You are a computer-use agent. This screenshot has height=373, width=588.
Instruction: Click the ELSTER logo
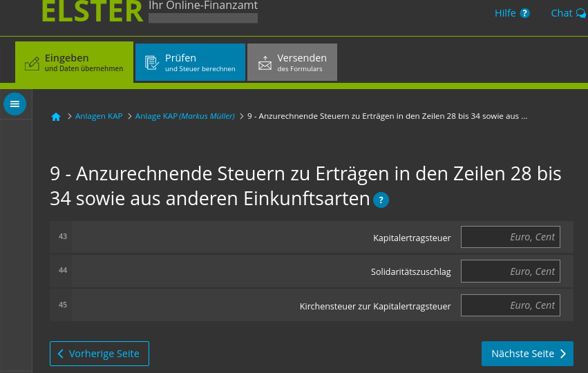tap(93, 11)
